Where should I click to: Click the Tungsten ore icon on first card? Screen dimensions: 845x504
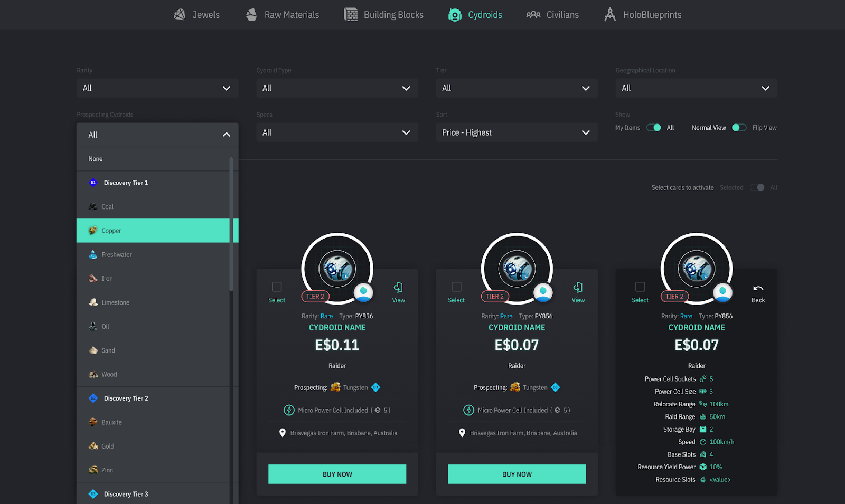pyautogui.click(x=335, y=387)
